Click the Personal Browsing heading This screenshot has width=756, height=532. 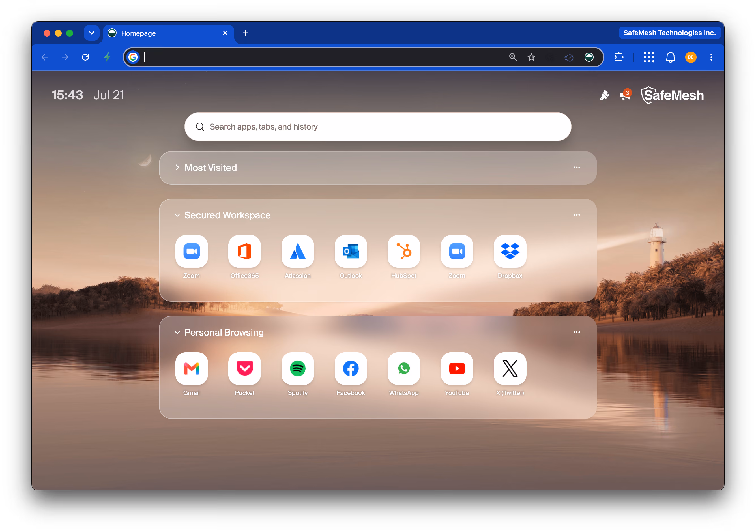(224, 332)
